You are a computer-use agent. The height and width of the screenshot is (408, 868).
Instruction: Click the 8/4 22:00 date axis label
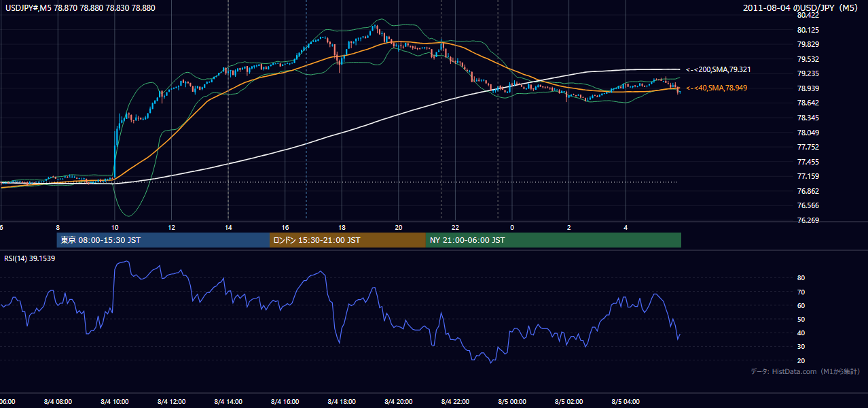(x=455, y=402)
